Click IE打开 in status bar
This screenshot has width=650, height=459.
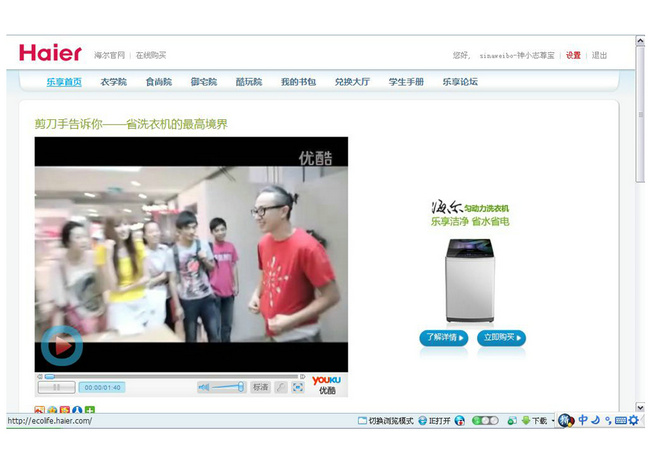(434, 421)
